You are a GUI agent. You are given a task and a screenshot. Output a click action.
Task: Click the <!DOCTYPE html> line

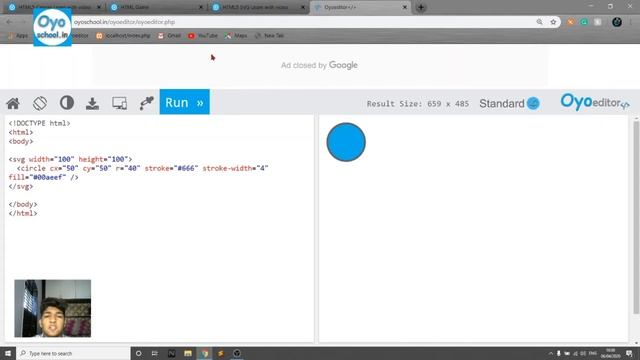(39, 123)
